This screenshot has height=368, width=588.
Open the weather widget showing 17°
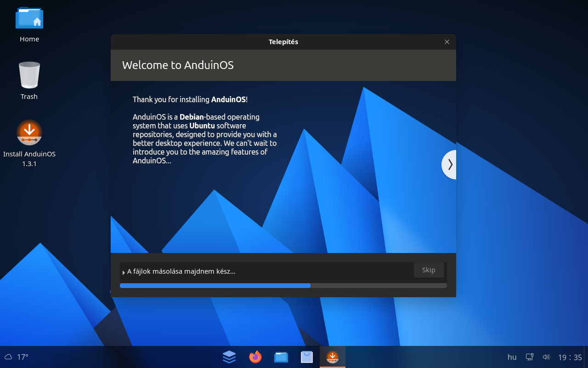pos(17,357)
